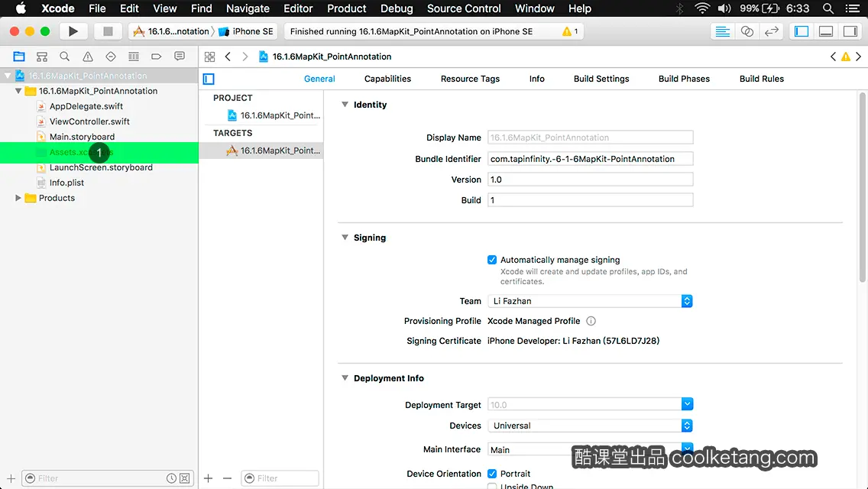Stop the running scheme
The image size is (868, 489).
tap(108, 31)
